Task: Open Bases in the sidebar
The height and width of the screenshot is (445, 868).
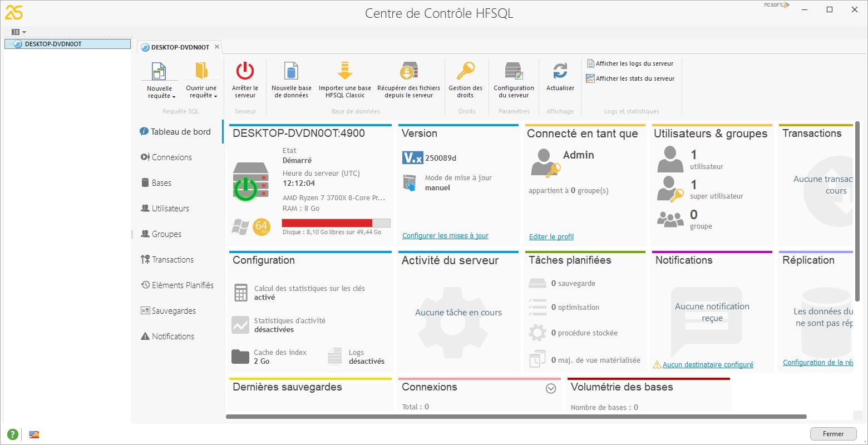Action: point(156,183)
